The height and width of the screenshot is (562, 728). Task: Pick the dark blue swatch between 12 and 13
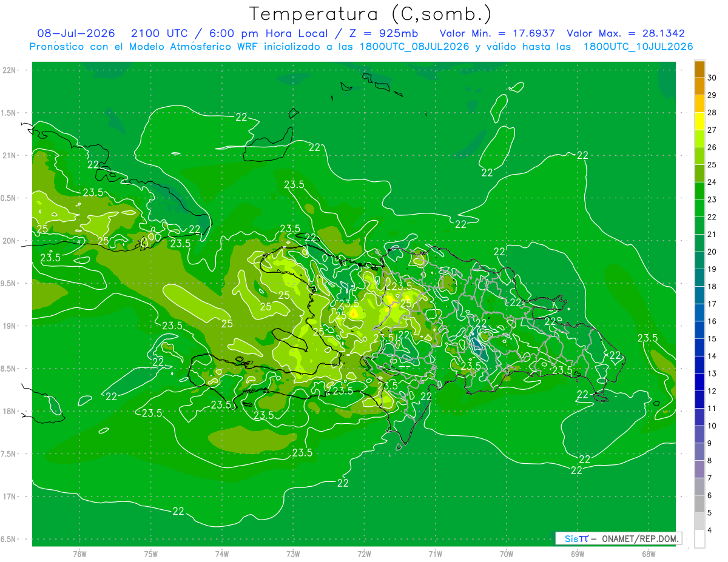[x=699, y=383]
